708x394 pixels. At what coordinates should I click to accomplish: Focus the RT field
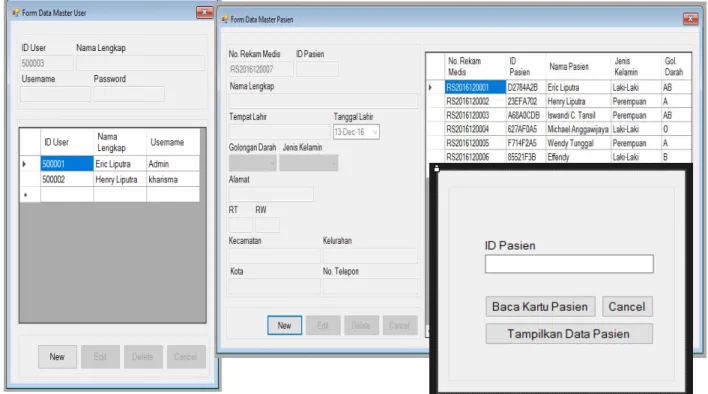[x=240, y=225]
